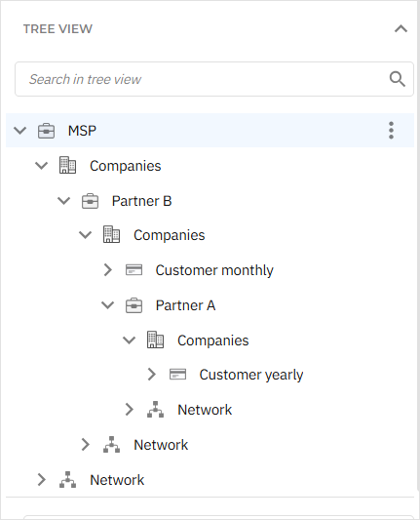The width and height of the screenshot is (420, 520).
Task: Click the bottom-most Network topology icon
Action: click(x=67, y=480)
